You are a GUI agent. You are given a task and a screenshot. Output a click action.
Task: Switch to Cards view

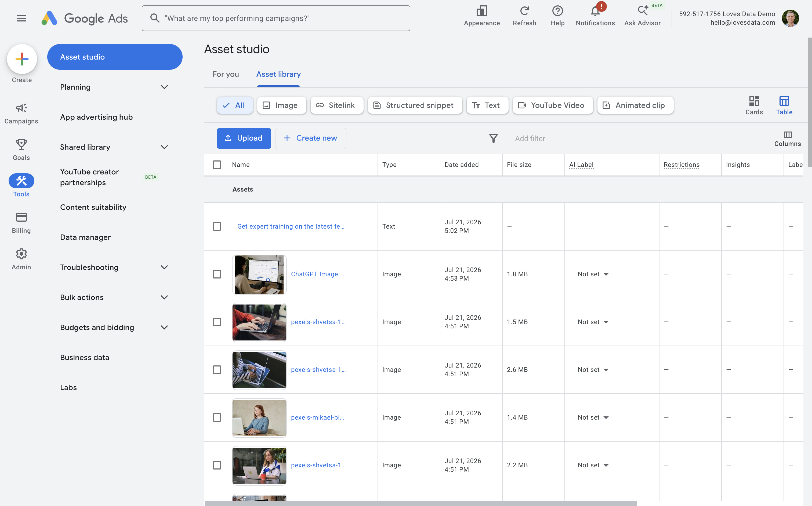(x=754, y=105)
